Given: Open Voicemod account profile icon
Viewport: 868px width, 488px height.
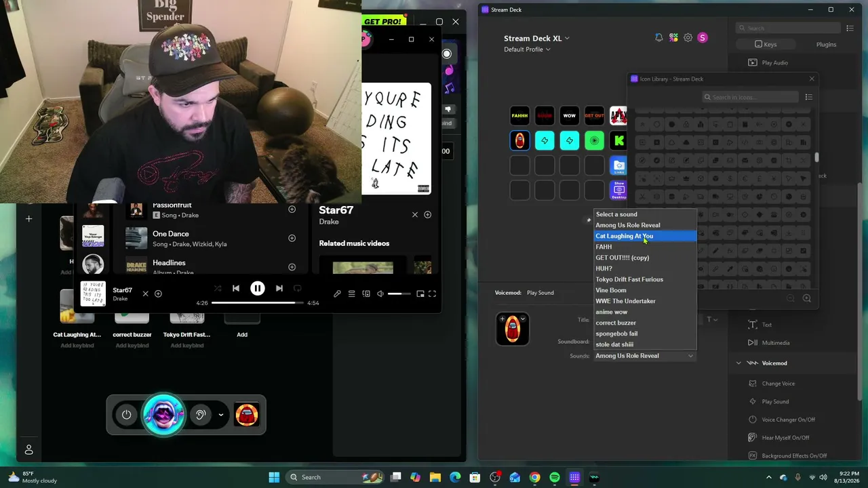Looking at the screenshot, I should point(28,449).
